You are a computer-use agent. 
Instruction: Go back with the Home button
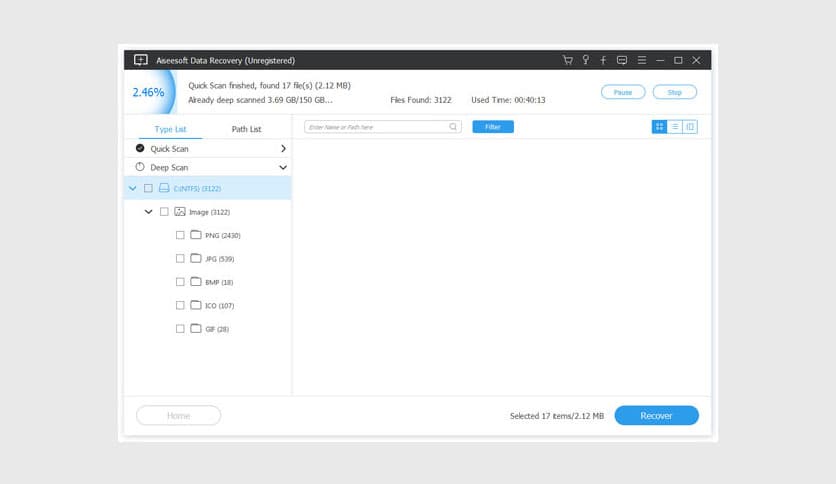(179, 416)
